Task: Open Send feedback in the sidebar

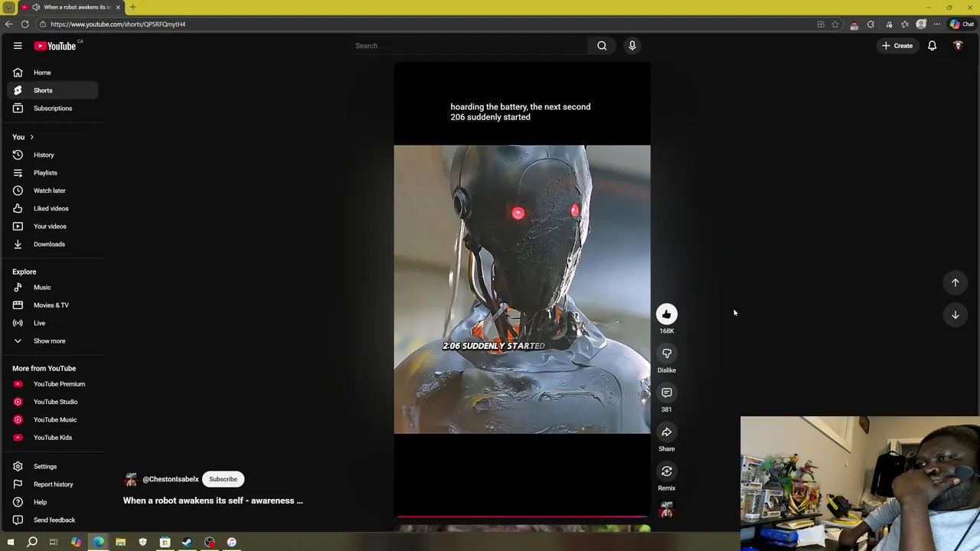Action: [x=53, y=520]
